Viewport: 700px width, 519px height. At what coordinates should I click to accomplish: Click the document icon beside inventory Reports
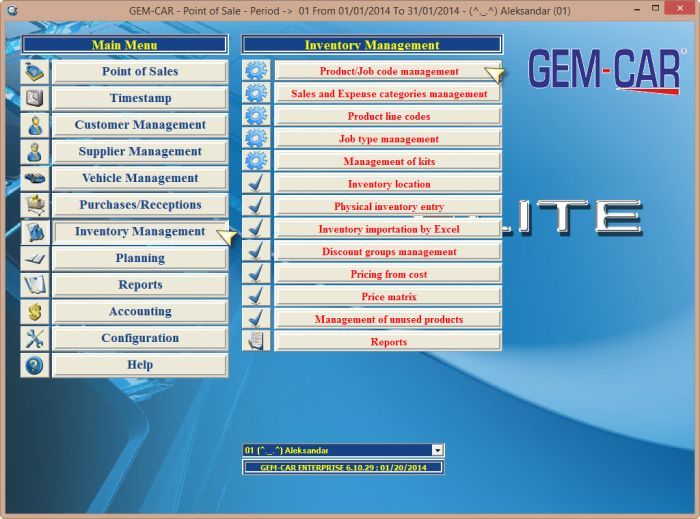click(256, 341)
